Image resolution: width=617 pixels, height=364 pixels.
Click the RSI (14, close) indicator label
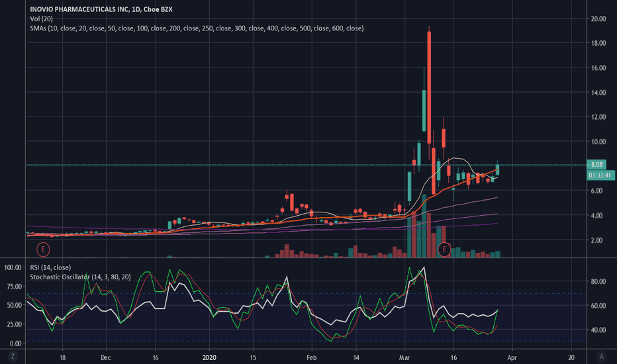tap(50, 267)
